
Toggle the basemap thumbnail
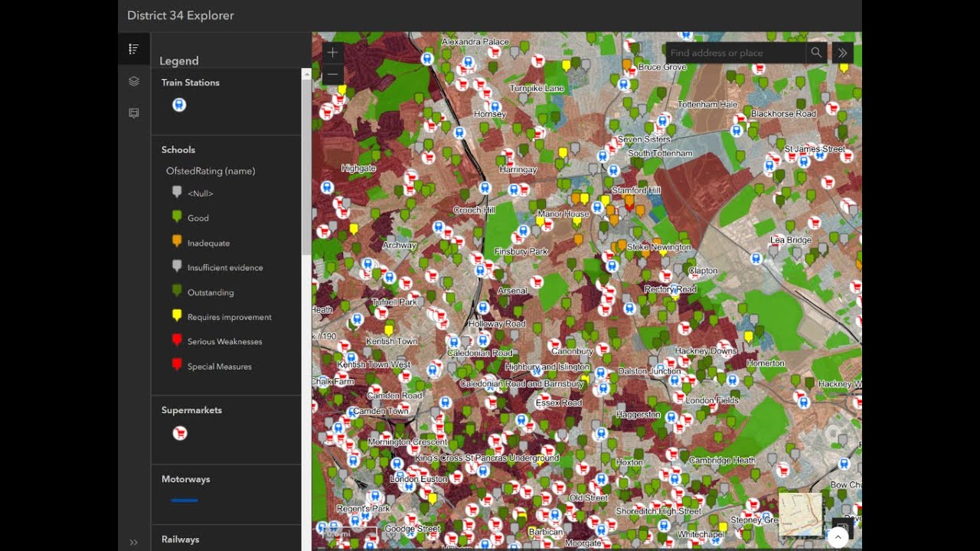[800, 514]
